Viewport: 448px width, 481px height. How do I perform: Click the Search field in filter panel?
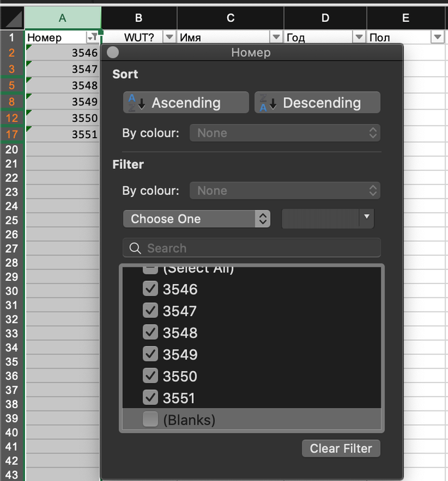(252, 248)
